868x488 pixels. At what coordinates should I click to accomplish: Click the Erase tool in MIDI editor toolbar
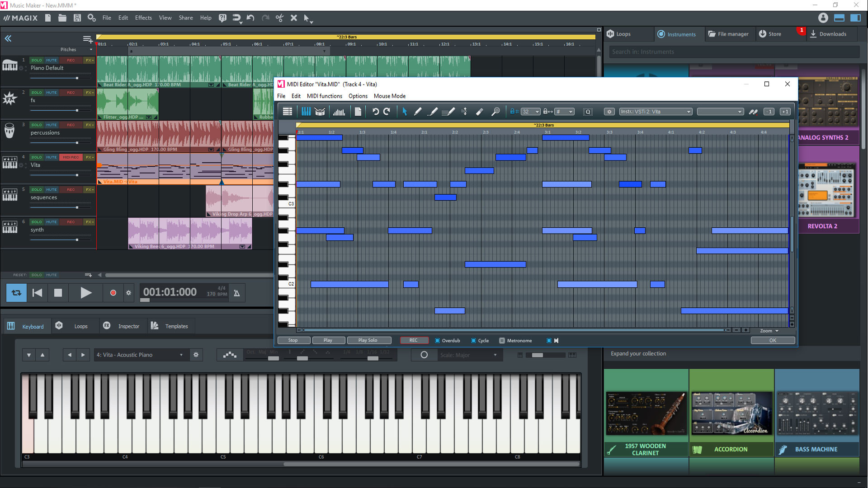(480, 112)
